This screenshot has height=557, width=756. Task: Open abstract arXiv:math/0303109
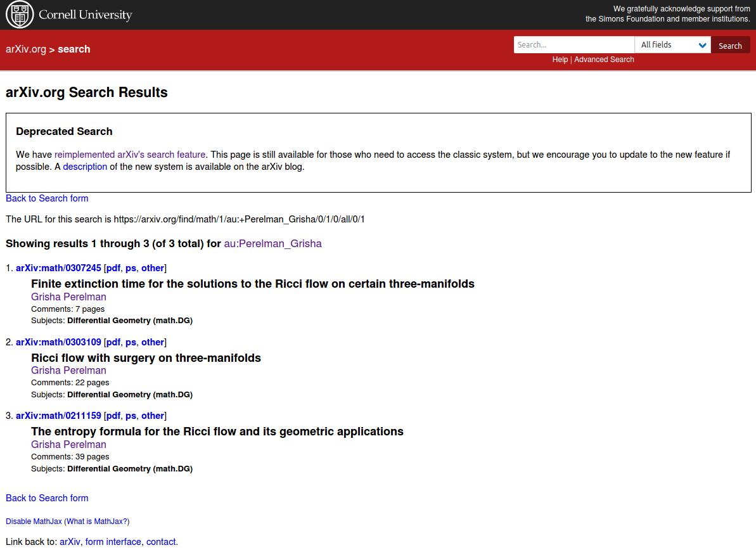coord(58,342)
